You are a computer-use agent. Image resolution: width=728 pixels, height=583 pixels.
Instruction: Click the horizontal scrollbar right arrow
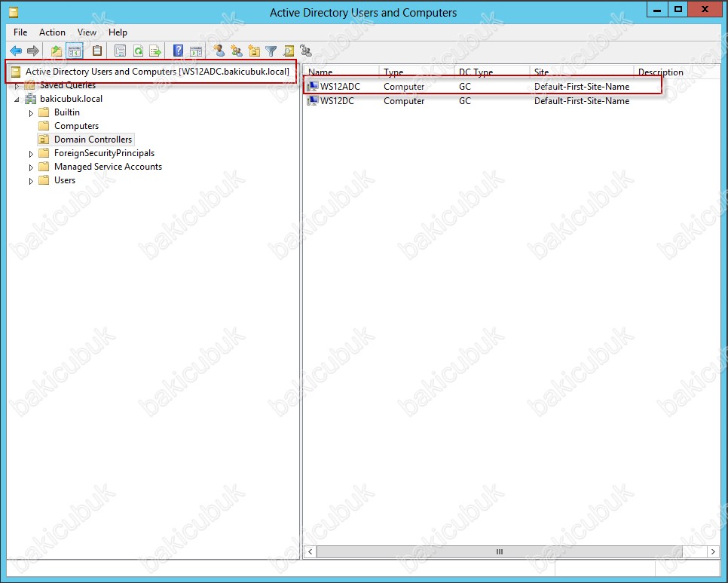point(713,551)
